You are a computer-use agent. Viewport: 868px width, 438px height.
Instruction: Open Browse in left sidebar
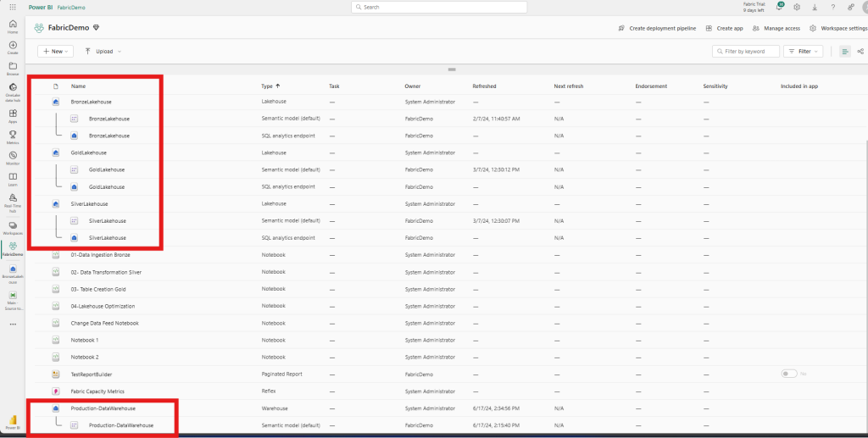(x=13, y=69)
